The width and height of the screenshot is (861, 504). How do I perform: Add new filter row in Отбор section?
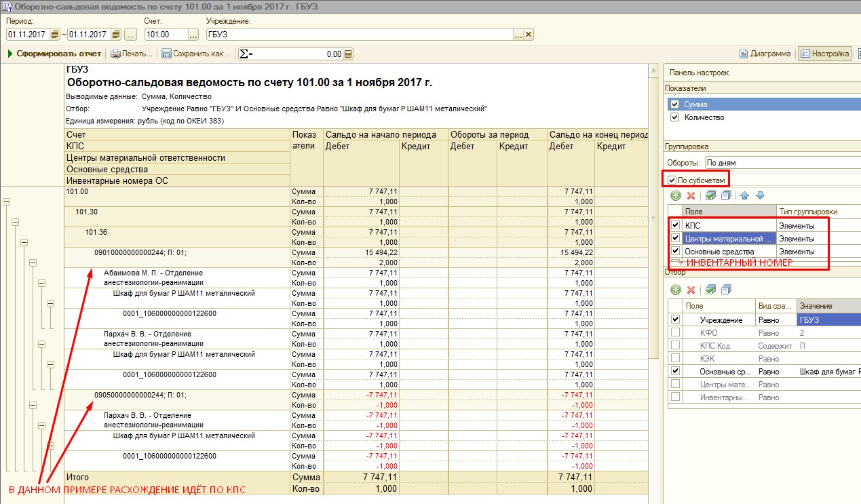(675, 290)
